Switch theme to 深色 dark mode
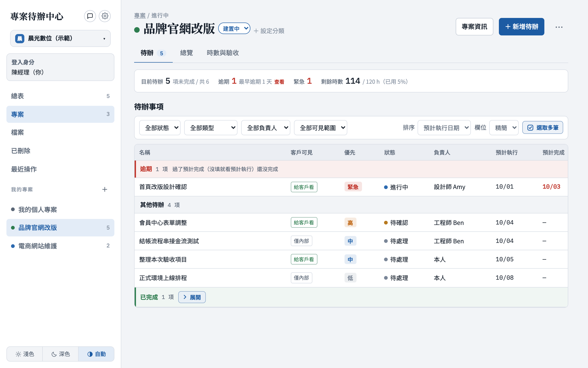This screenshot has height=368, width=588. point(60,354)
